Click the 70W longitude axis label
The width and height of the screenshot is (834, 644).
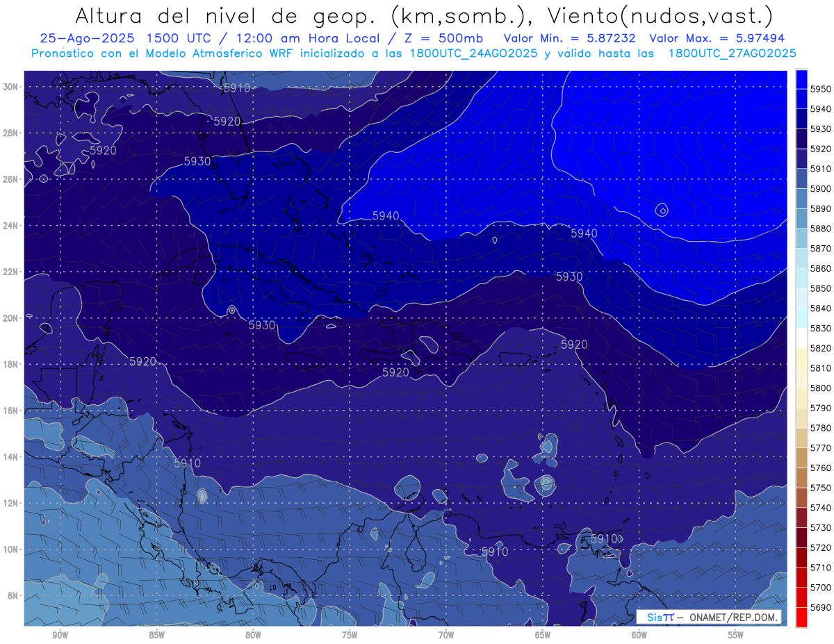click(446, 636)
